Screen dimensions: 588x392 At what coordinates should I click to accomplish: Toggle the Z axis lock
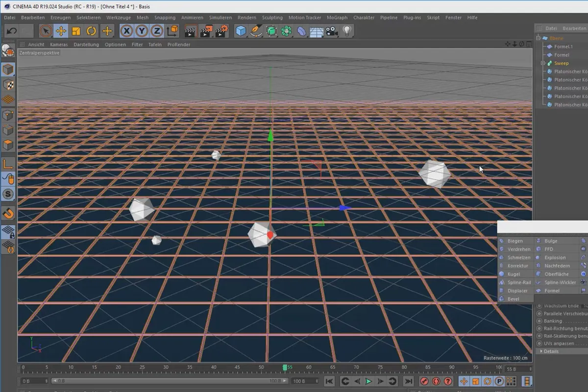(x=157, y=31)
